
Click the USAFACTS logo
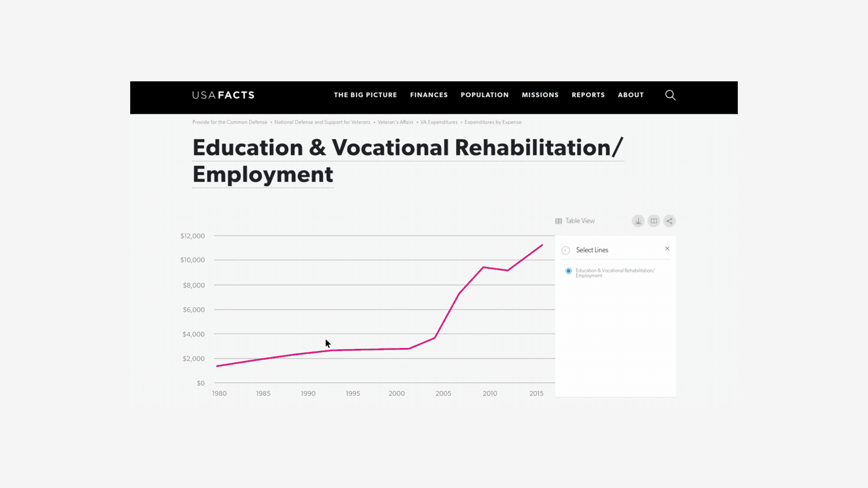pos(223,95)
